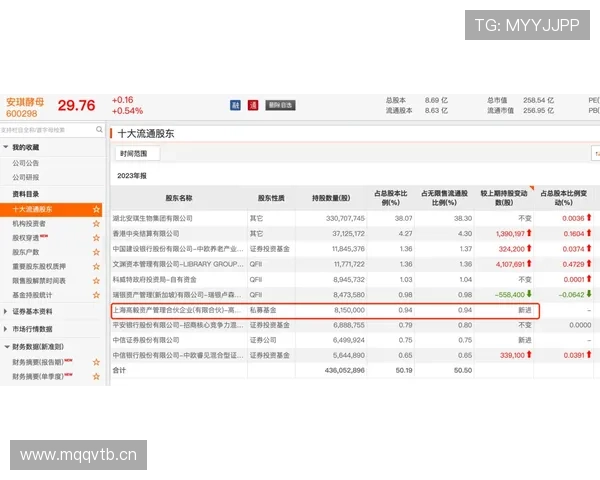This screenshot has height=480, width=600.
Task: Click the 文渊资本管理有限公司 row name
Action: tap(178, 264)
